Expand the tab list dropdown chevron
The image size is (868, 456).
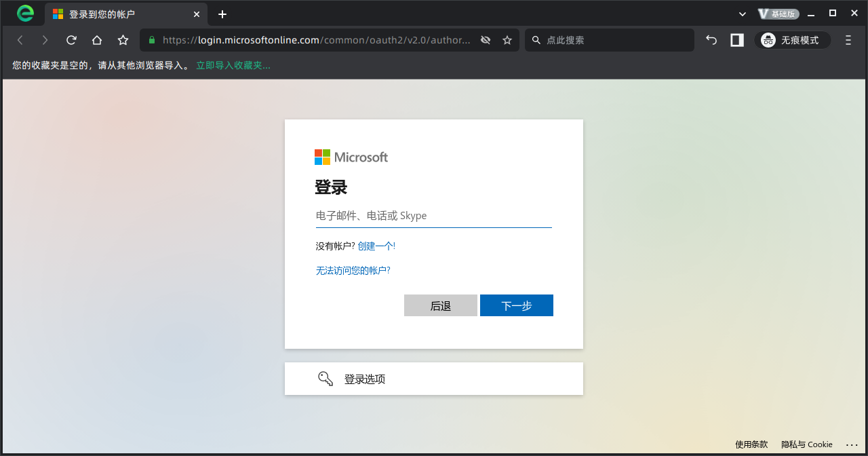pos(743,14)
